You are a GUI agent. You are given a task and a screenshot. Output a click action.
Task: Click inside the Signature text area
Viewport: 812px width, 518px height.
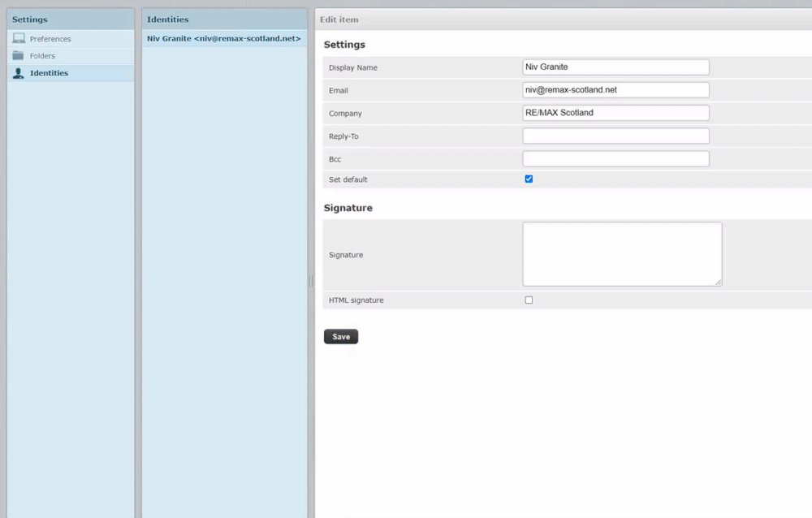tap(621, 252)
